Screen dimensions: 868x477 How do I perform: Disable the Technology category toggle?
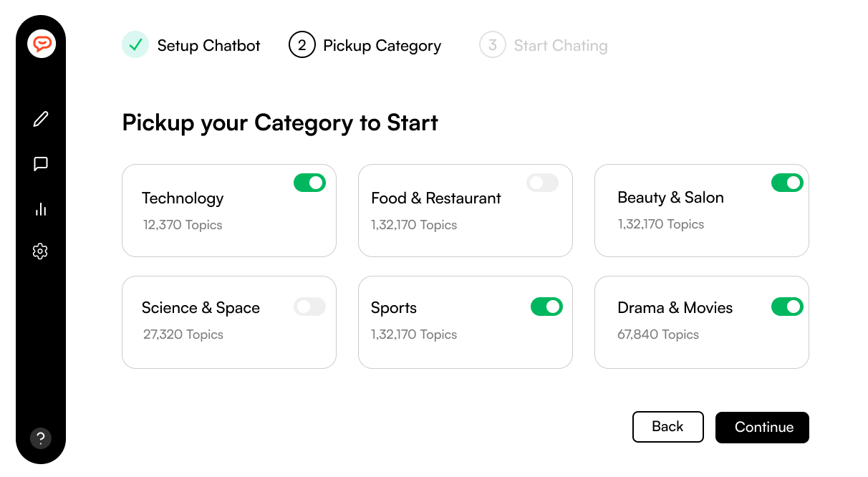pos(309,183)
